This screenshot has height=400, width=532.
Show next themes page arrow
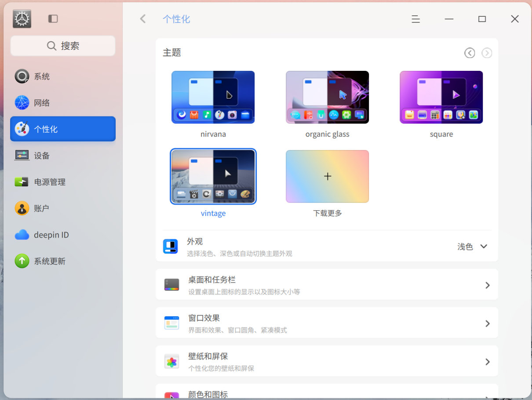tap(487, 53)
